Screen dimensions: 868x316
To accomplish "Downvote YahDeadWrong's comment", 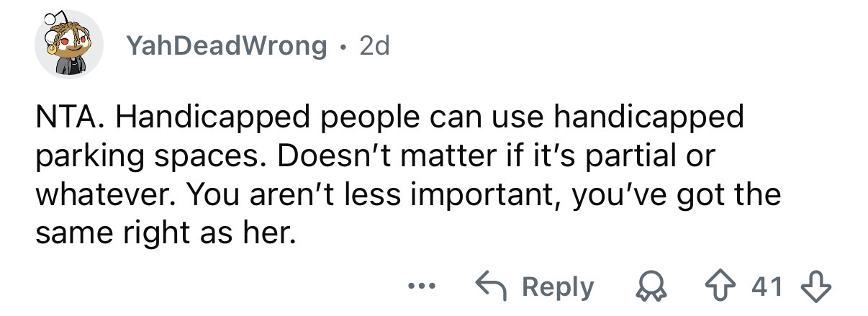I will 820,287.
